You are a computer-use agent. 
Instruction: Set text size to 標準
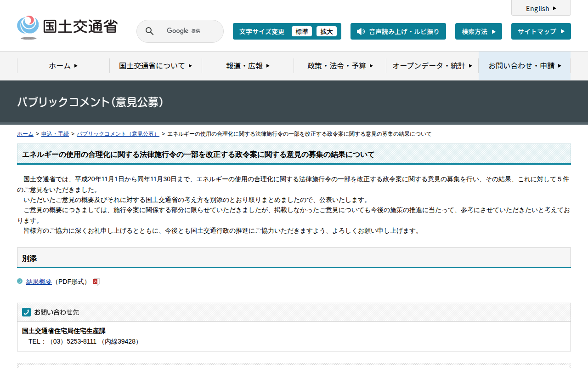tap(301, 32)
